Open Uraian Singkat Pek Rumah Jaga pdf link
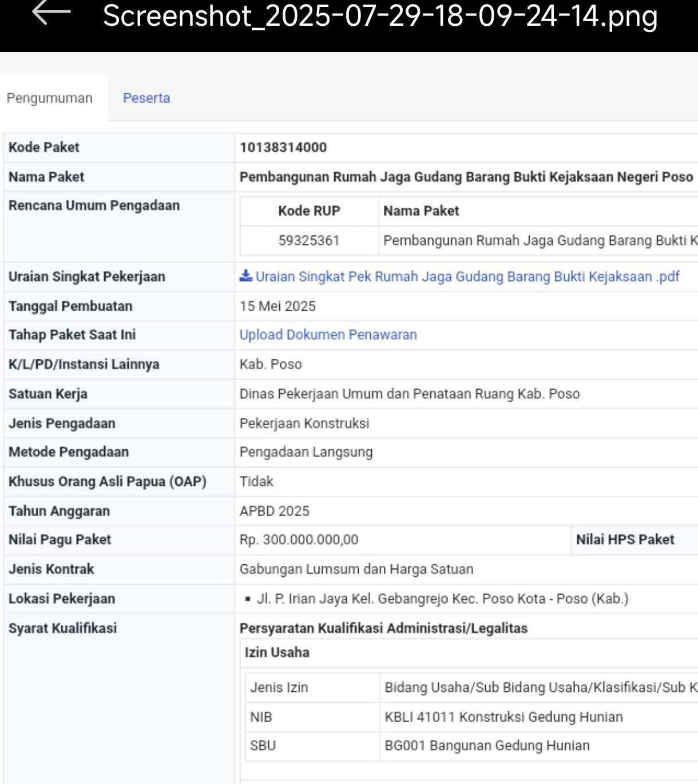698x784 pixels. coord(467,276)
